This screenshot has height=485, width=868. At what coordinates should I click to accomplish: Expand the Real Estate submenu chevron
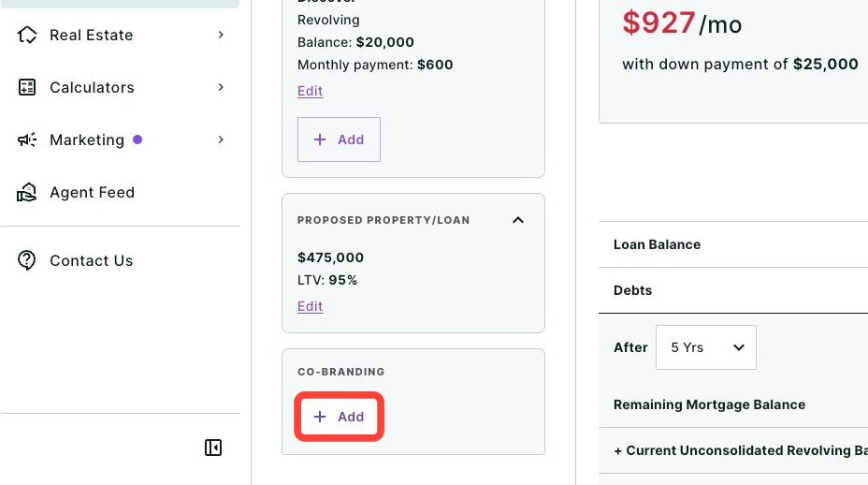click(x=221, y=35)
